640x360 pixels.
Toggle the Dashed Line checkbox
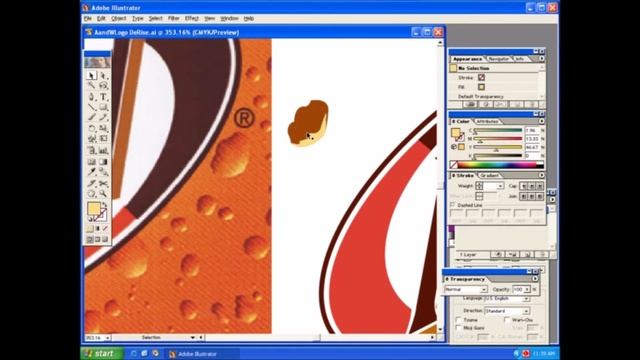click(x=452, y=205)
